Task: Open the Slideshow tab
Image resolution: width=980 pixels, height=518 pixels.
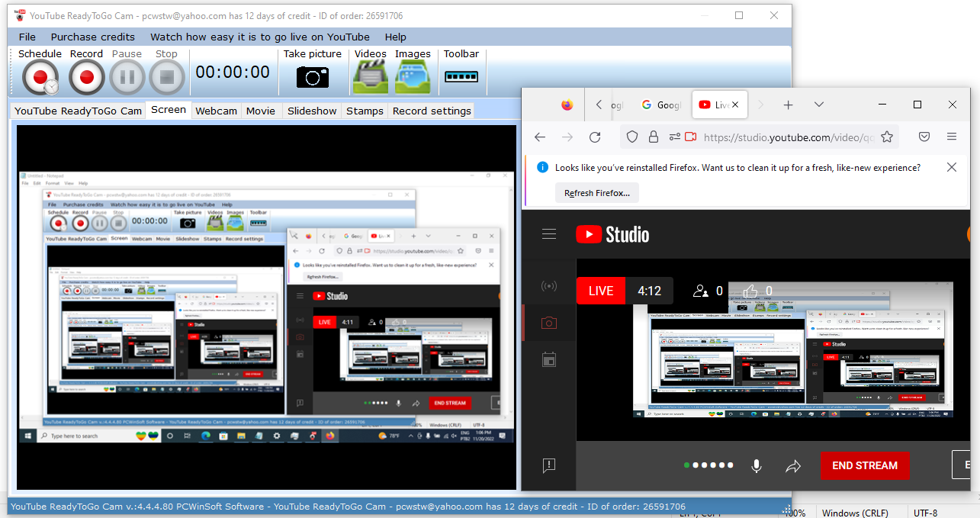Action: (x=312, y=111)
